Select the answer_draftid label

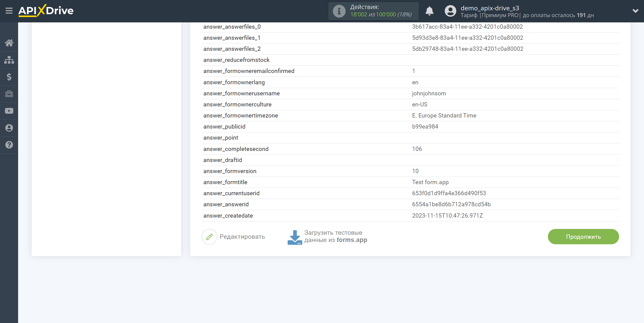(223, 160)
